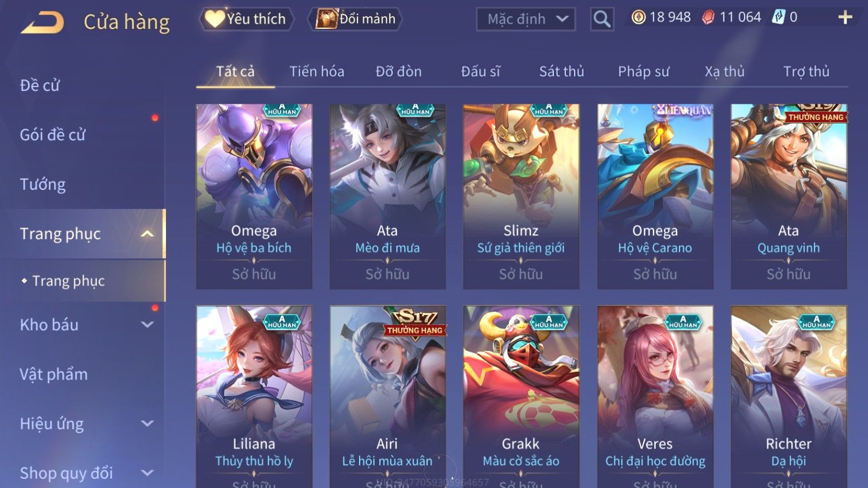
Task: Switch to the Tiến hóa tab
Action: coord(317,72)
